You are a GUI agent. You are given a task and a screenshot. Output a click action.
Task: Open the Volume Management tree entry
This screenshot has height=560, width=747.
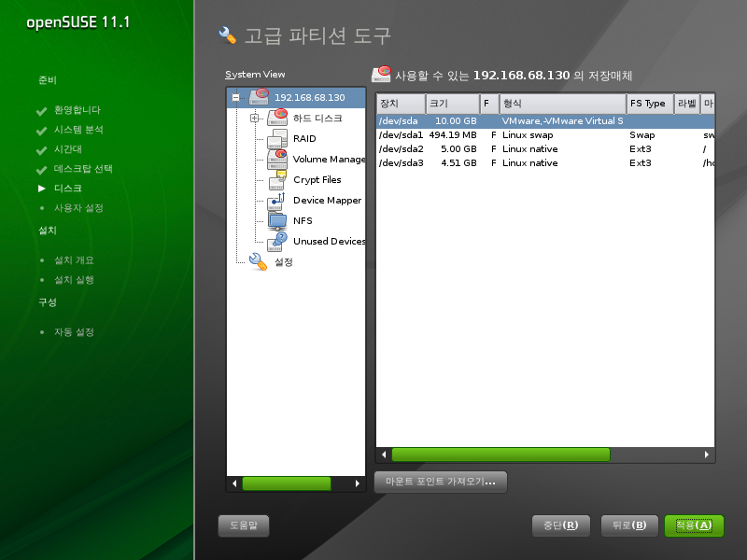click(x=330, y=159)
